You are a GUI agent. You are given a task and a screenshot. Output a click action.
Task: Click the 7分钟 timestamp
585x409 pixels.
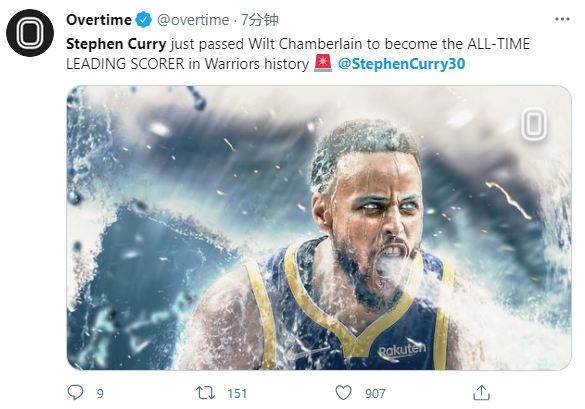click(260, 20)
